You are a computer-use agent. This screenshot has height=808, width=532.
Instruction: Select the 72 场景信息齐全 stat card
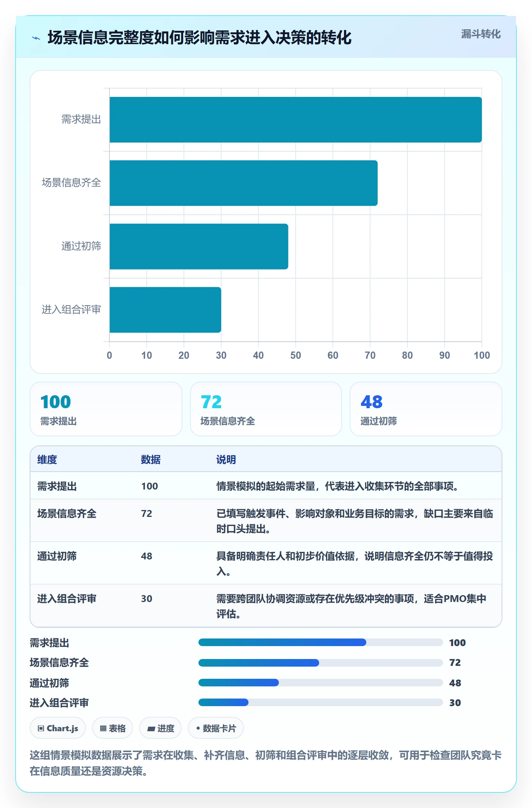point(266,409)
